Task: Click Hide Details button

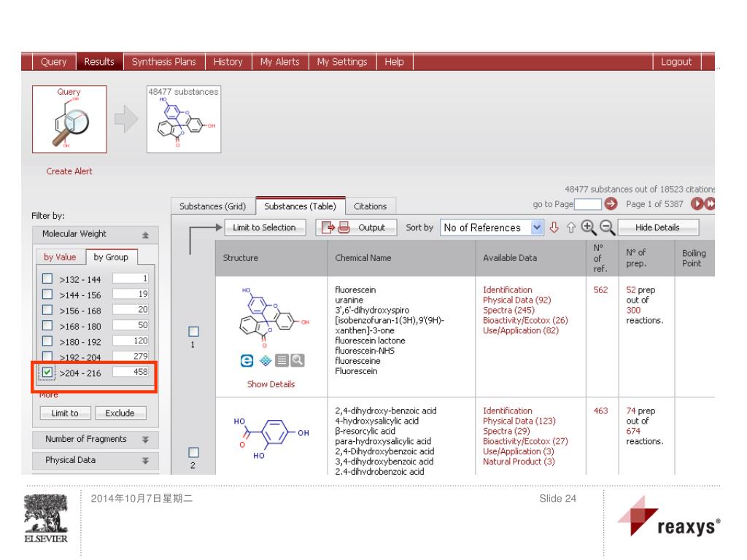Action: tap(659, 227)
